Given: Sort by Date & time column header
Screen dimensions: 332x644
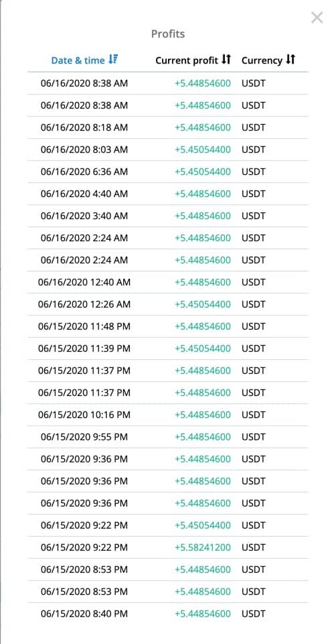Looking at the screenshot, I should click(x=78, y=60).
